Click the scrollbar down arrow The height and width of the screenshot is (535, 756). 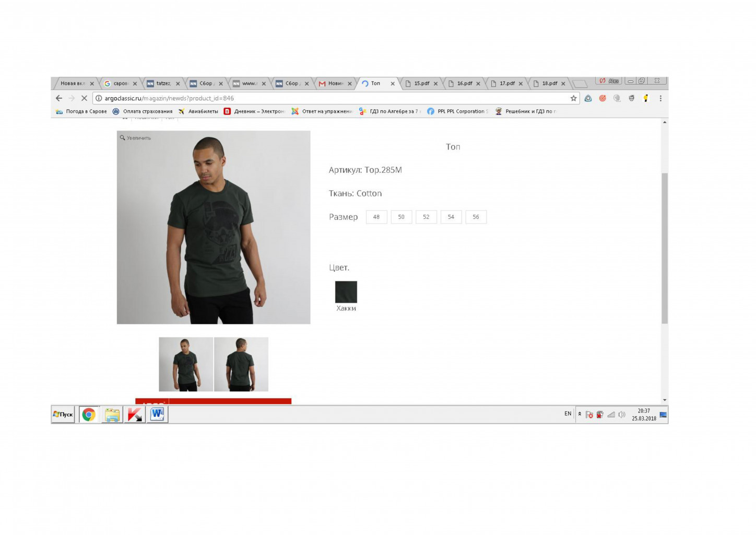(x=665, y=400)
